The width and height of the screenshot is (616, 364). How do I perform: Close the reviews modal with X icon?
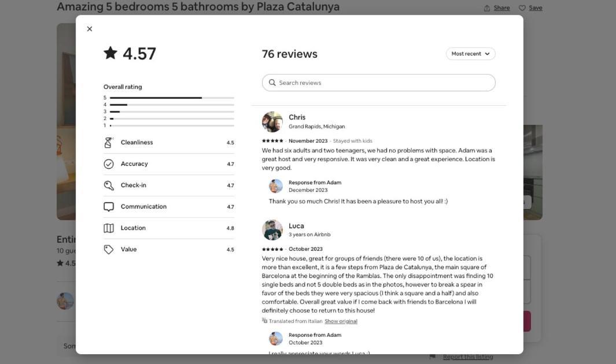coord(90,29)
